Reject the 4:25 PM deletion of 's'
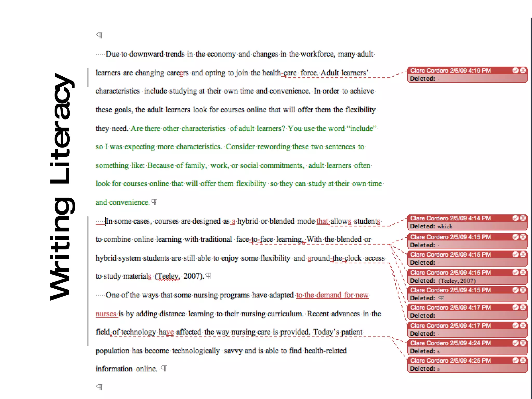This screenshot has height=399, width=532. coord(523,360)
